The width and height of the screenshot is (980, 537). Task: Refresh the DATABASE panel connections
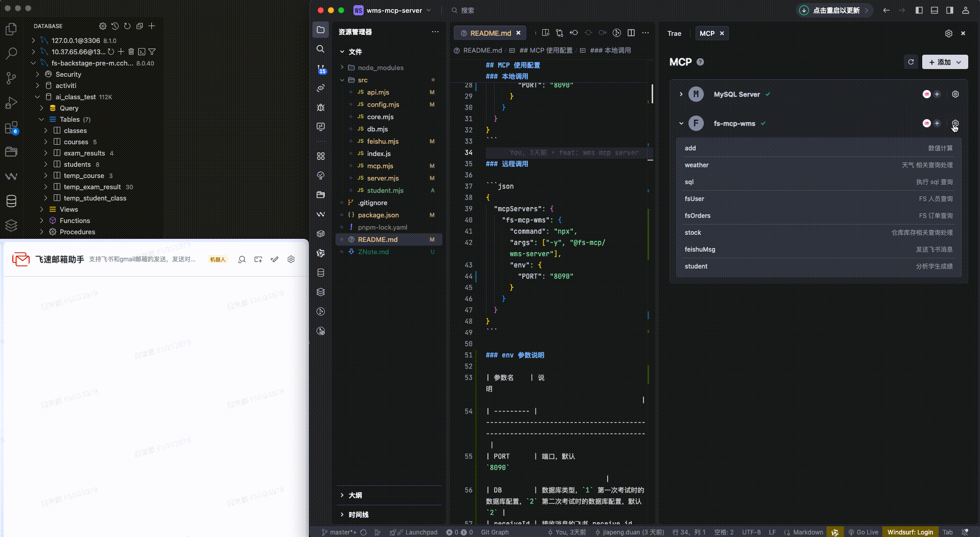click(x=127, y=26)
